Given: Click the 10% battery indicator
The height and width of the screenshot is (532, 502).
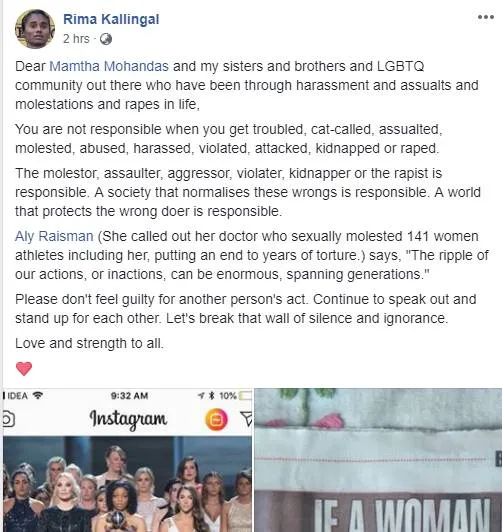Looking at the screenshot, I should tap(235, 396).
